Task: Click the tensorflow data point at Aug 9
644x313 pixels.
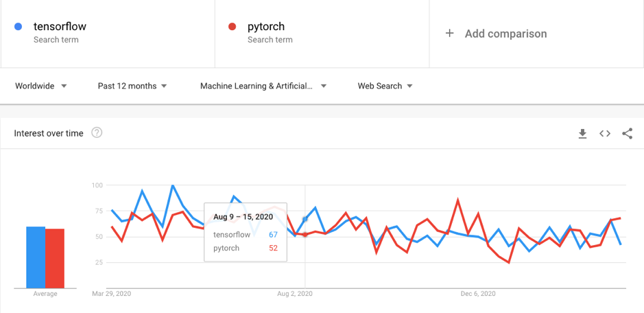Action: click(305, 219)
